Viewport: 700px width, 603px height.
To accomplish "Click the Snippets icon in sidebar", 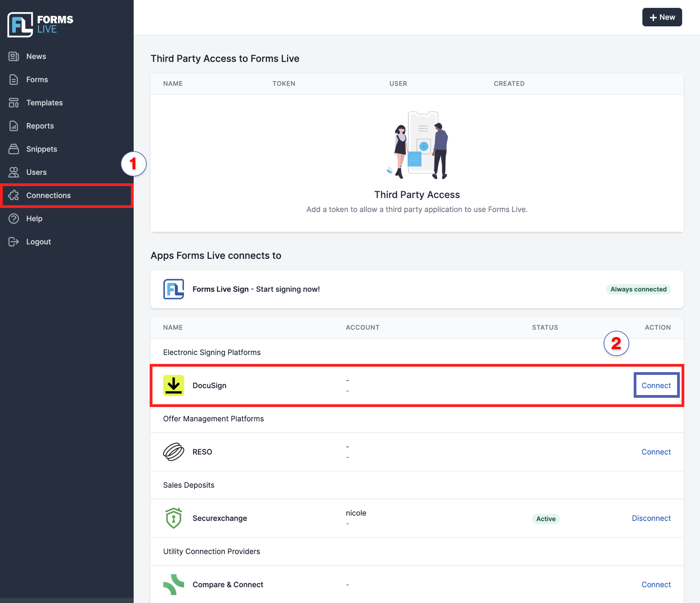I will coord(14,149).
